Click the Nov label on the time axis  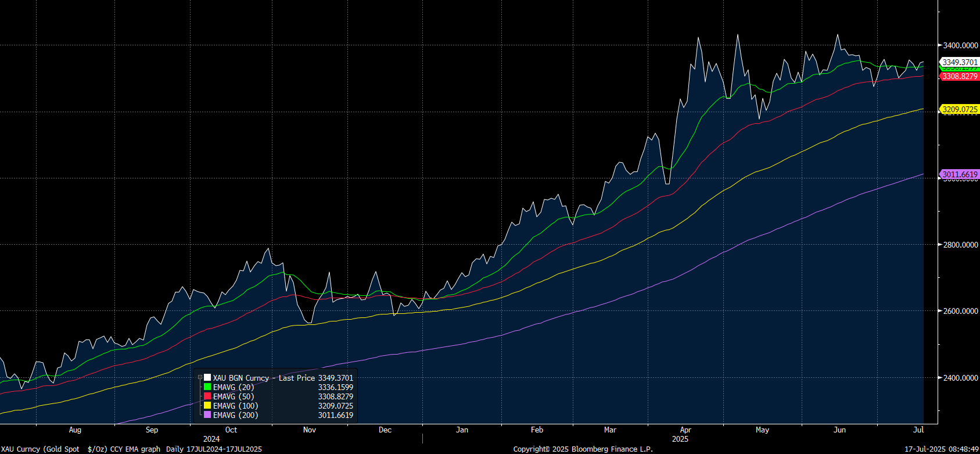point(310,430)
